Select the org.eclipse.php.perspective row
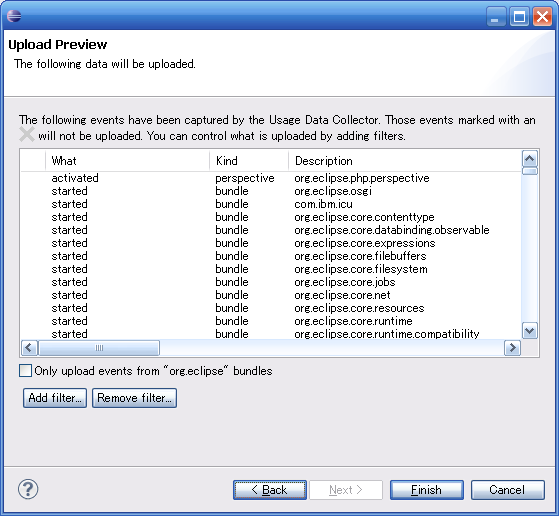Screen dimensions: 559x516 click(x=271, y=178)
